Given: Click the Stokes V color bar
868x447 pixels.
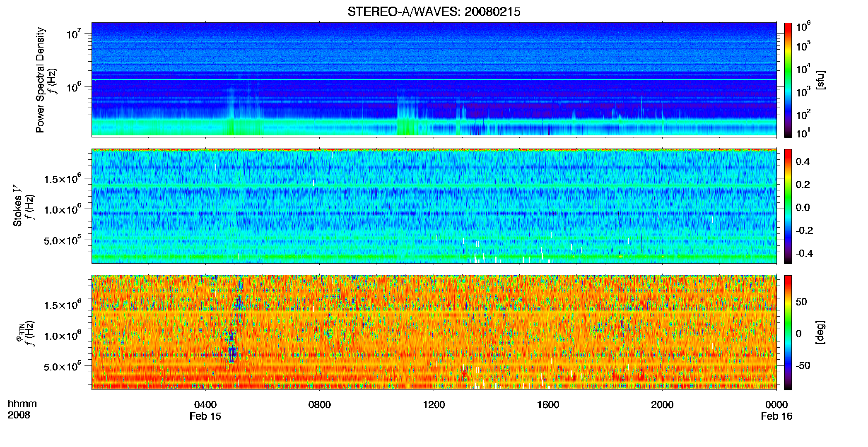Looking at the screenshot, I should pyautogui.click(x=788, y=207).
